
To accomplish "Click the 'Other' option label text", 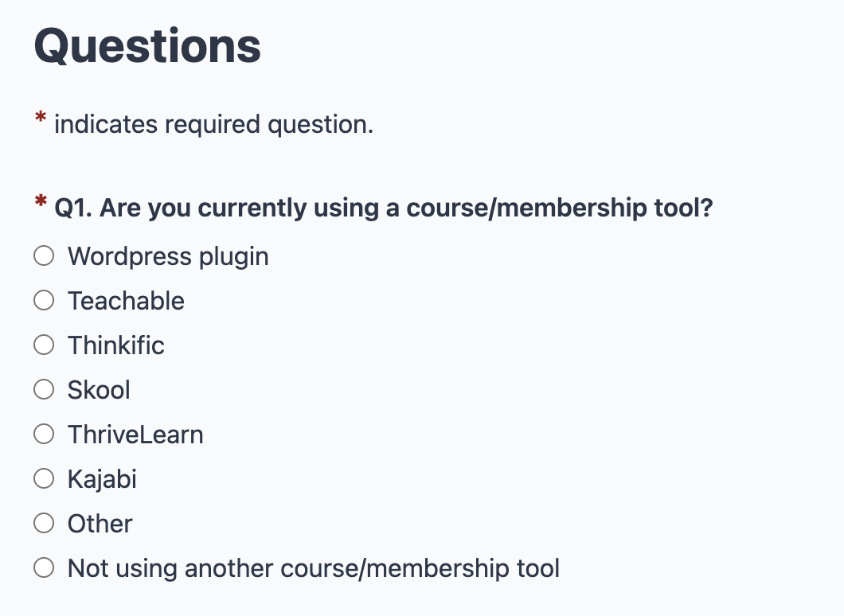I will [x=100, y=524].
